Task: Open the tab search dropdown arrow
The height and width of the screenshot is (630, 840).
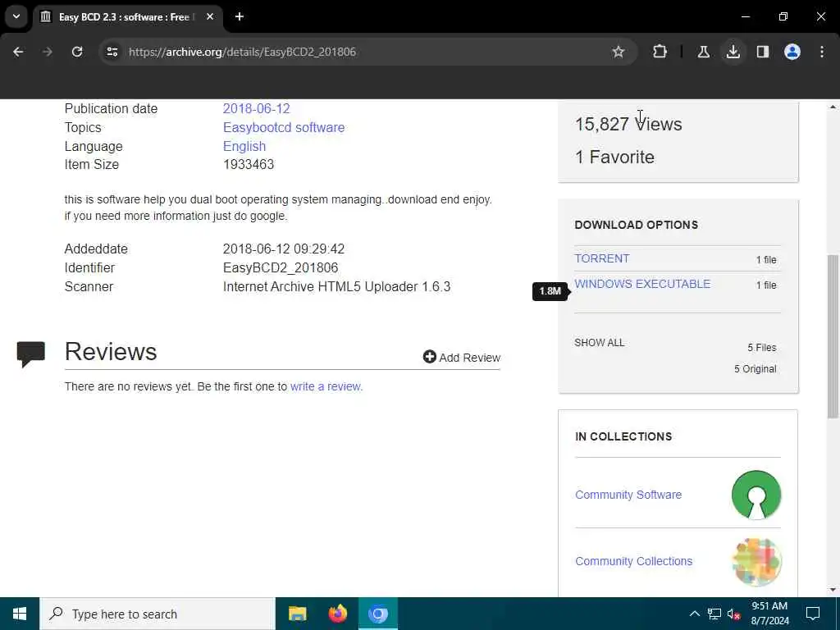Action: (16, 16)
